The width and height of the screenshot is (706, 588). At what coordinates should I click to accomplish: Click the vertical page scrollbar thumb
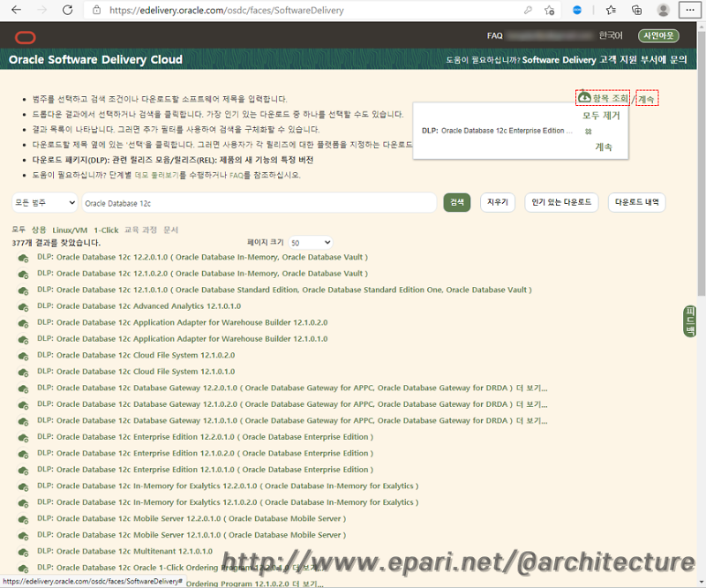pyautogui.click(x=701, y=163)
